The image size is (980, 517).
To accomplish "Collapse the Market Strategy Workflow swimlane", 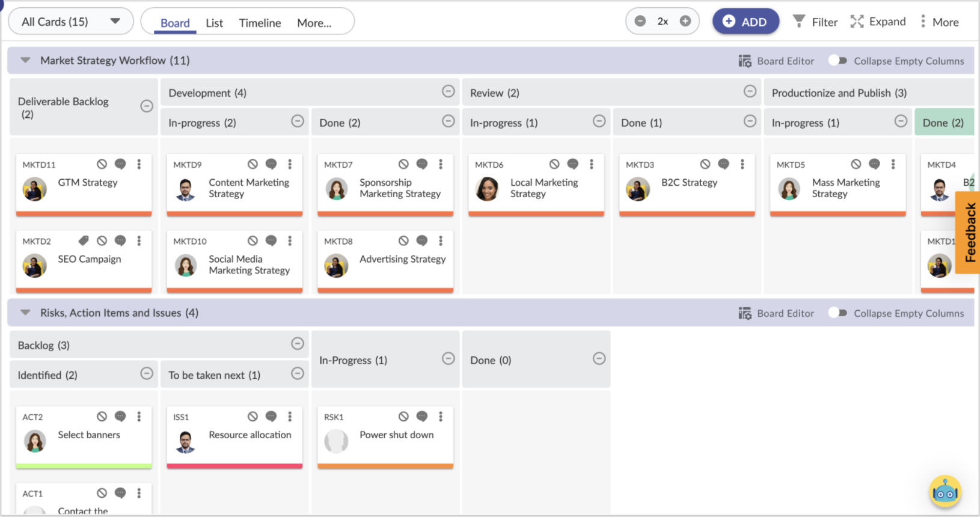I will (x=25, y=60).
